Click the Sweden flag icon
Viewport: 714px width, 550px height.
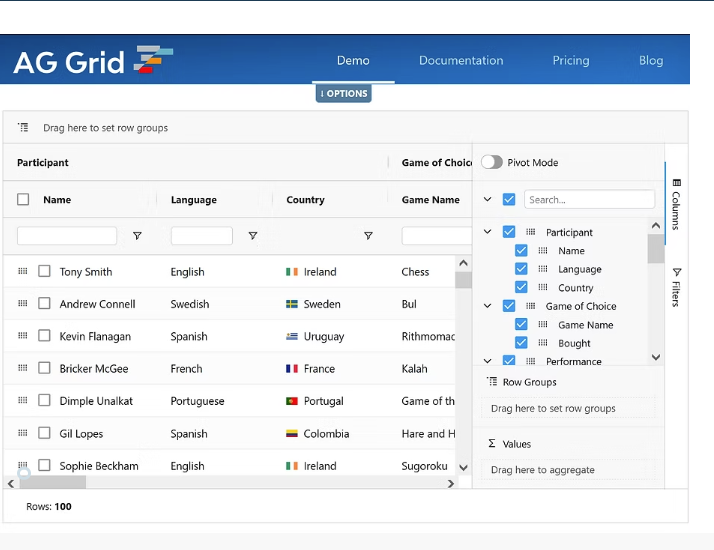pyautogui.click(x=292, y=304)
